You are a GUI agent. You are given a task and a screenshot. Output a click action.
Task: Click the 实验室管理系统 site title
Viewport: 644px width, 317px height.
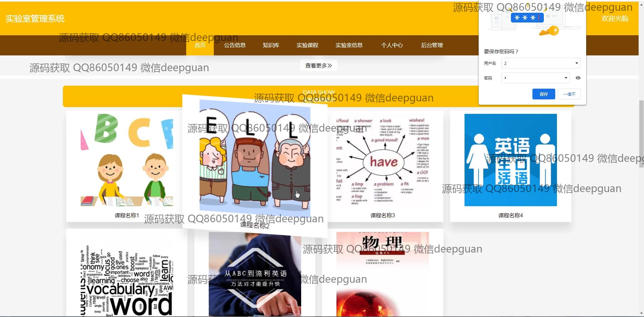(x=35, y=19)
